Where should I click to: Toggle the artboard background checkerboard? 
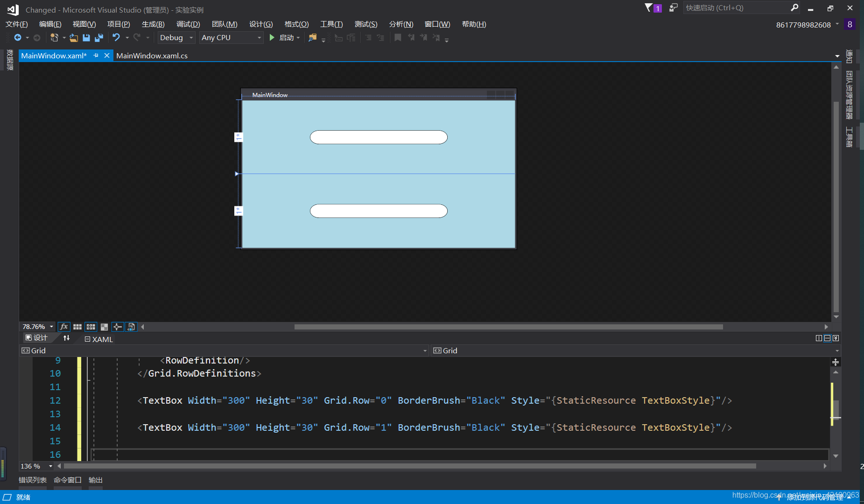click(104, 327)
